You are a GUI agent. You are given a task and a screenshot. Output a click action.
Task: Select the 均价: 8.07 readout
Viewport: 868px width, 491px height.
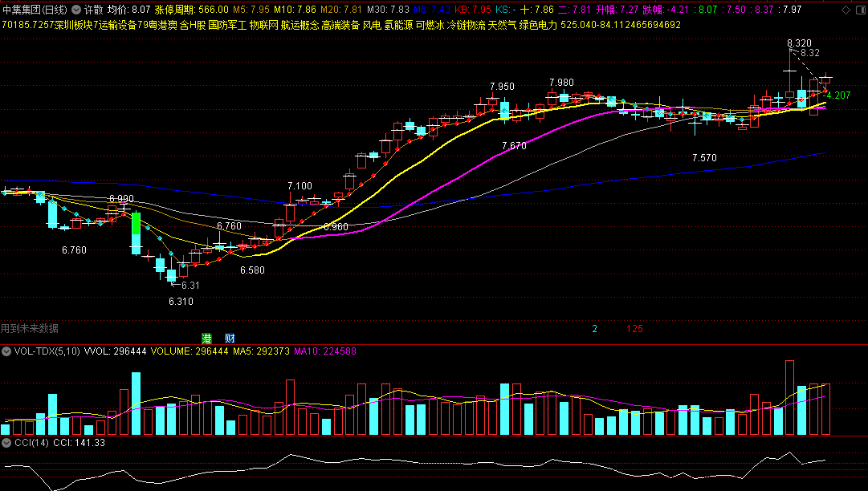click(x=129, y=10)
